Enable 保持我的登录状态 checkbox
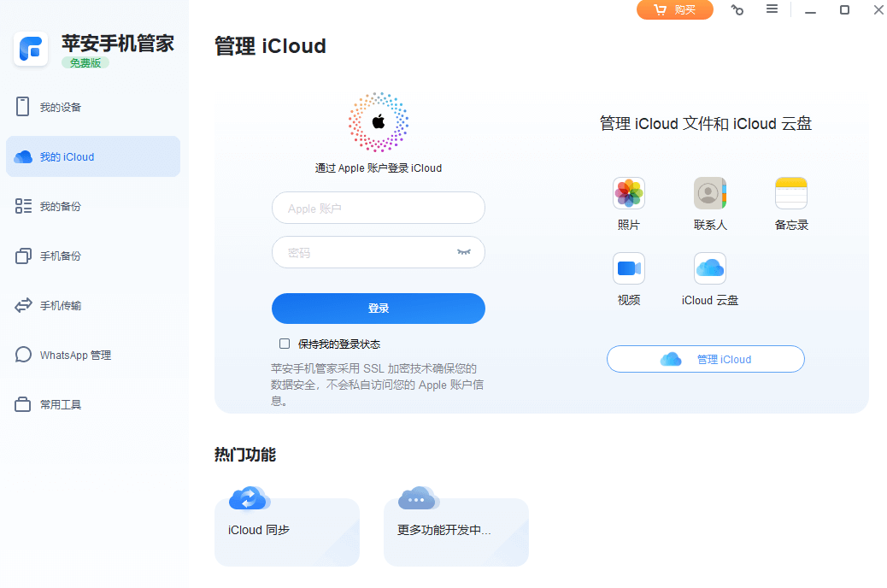This screenshot has height=588, width=887. 284,343
